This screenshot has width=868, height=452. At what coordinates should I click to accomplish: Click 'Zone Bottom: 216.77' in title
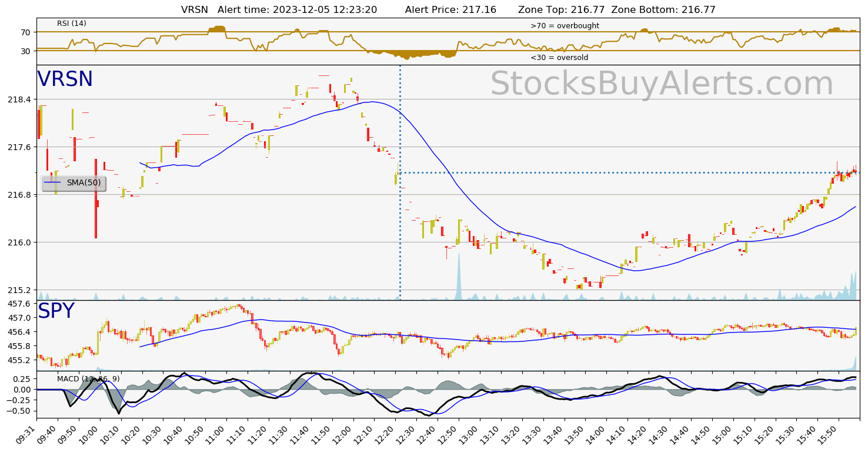[663, 10]
